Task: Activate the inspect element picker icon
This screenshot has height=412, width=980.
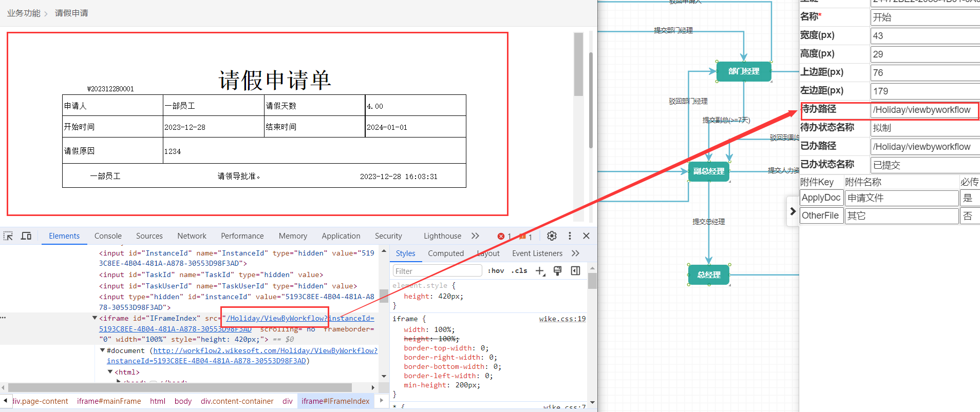Action: 8,236
